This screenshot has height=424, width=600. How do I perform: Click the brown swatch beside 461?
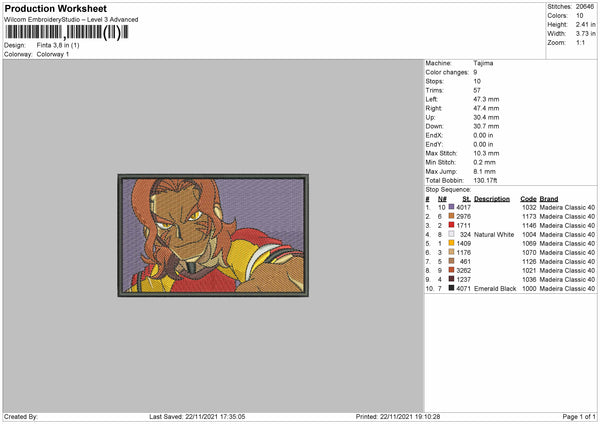pyautogui.click(x=451, y=261)
